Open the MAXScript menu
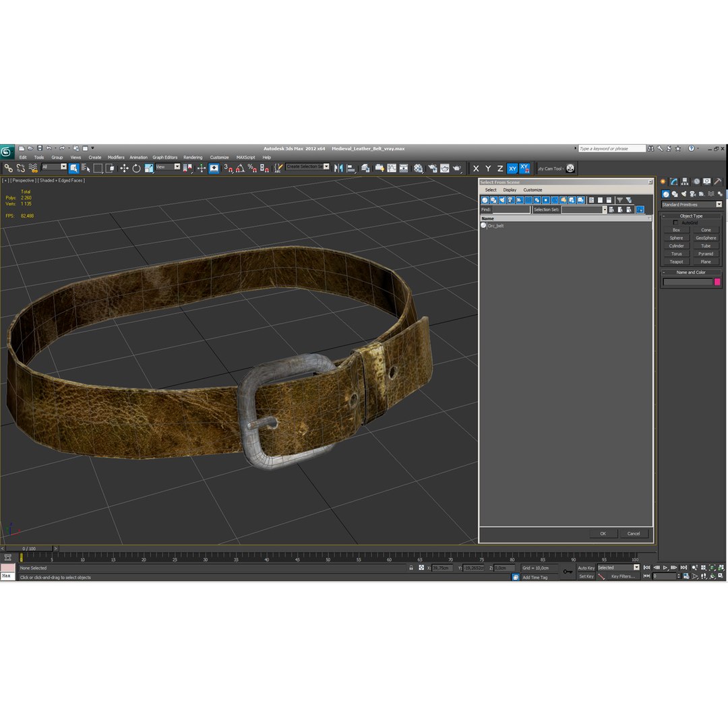The image size is (728, 728). [x=245, y=157]
